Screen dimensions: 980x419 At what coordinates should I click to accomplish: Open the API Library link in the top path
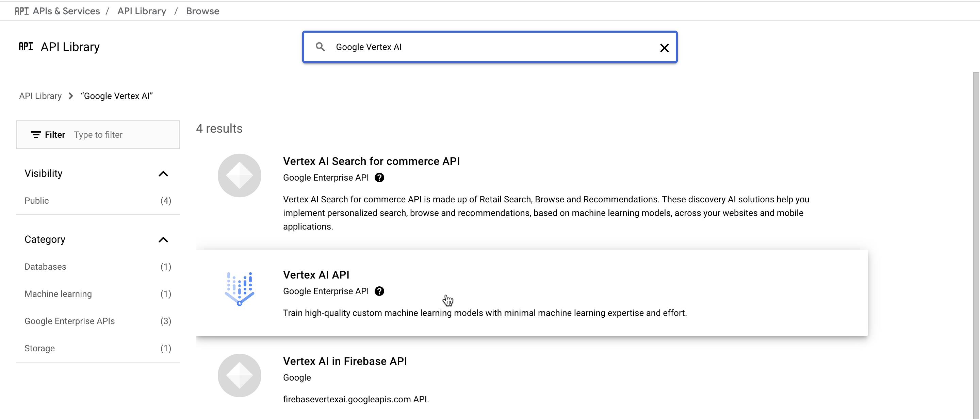click(142, 11)
